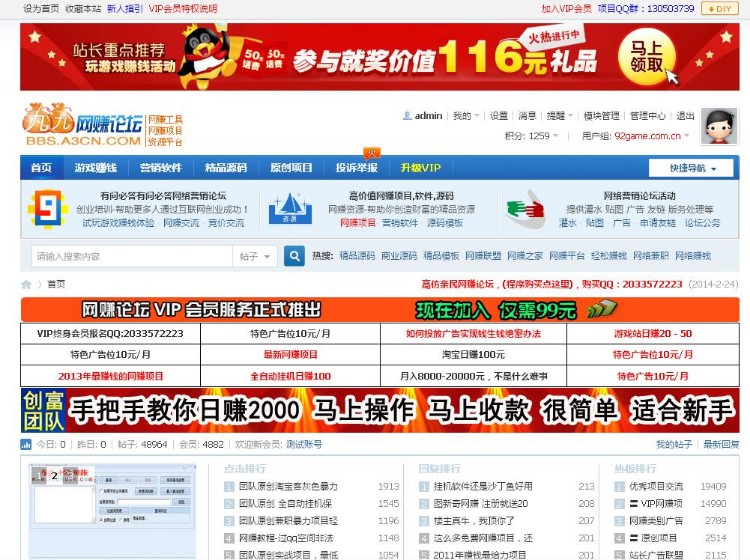Image resolution: width=750 pixels, height=560 pixels.
Task: Click the statistics chart icon beside 今日
Action: coord(26,444)
